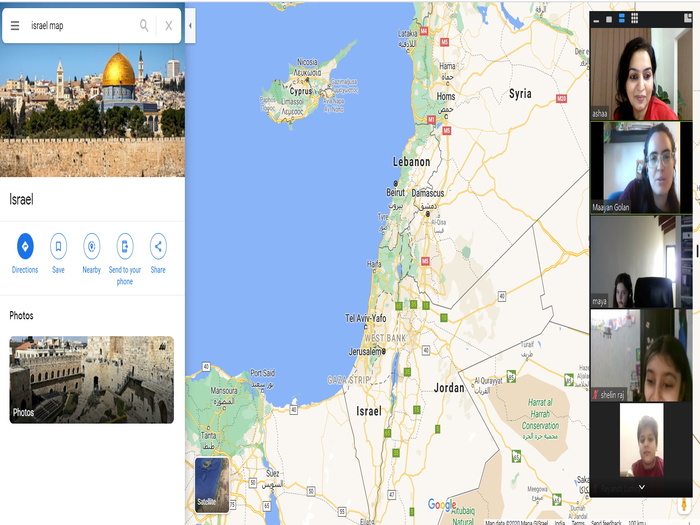Click the Jerusalem city label
Viewport: 700px width, 525px height.
(365, 352)
